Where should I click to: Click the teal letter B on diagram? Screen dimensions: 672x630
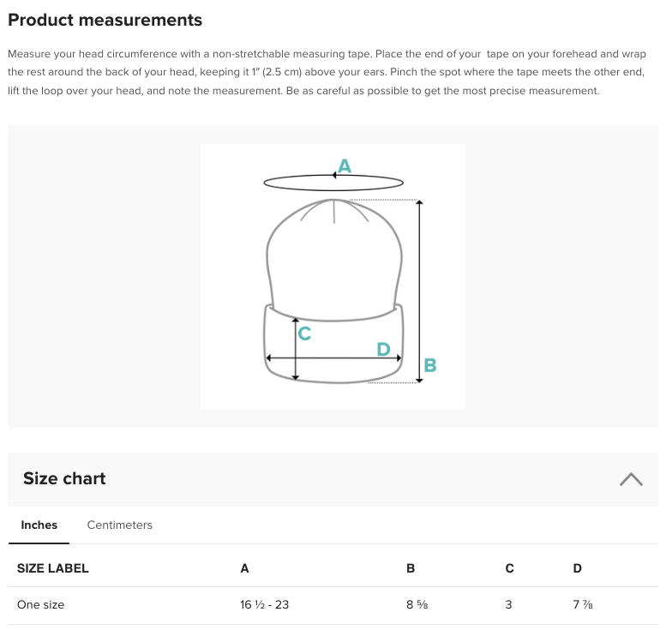coord(430,365)
